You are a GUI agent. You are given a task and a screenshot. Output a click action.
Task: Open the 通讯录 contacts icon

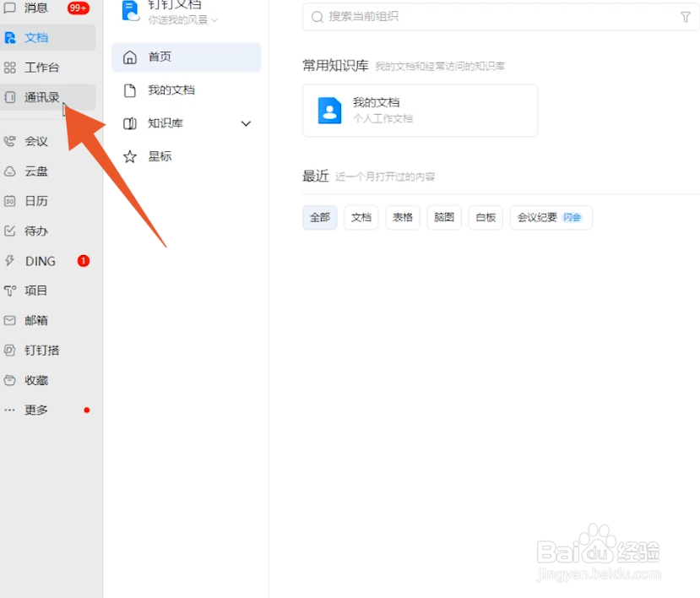click(10, 97)
